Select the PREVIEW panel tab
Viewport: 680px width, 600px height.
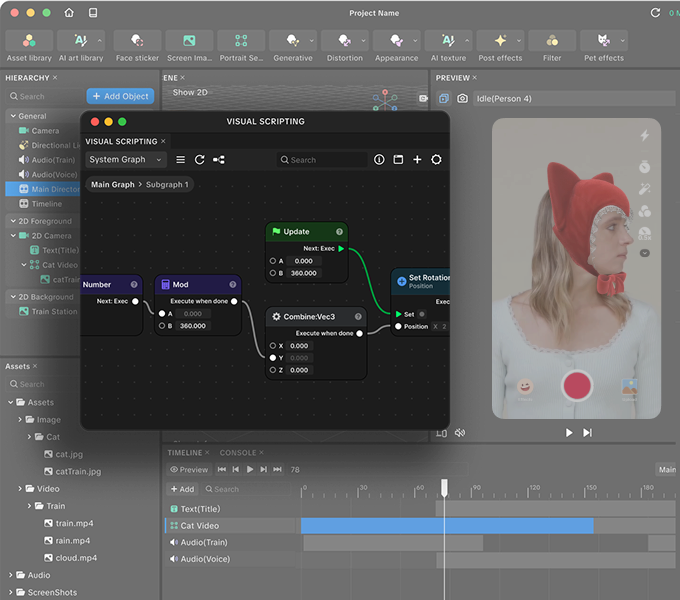coord(452,78)
